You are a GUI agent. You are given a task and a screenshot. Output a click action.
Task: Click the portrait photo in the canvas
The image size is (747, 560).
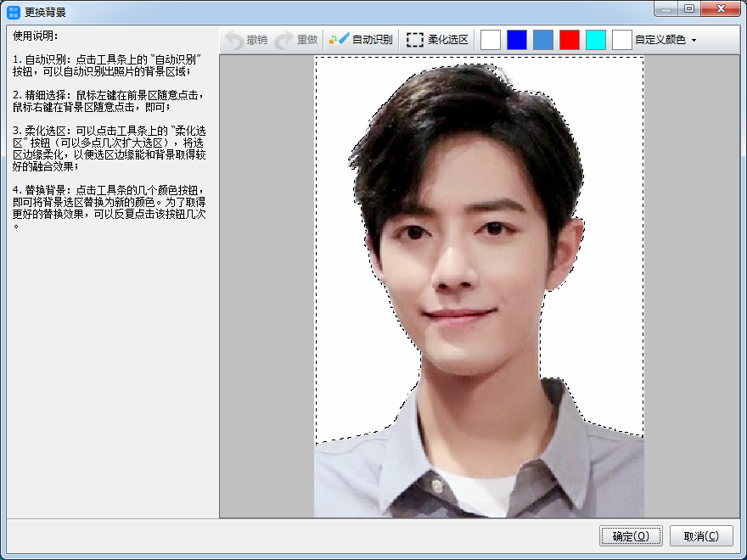point(479,287)
